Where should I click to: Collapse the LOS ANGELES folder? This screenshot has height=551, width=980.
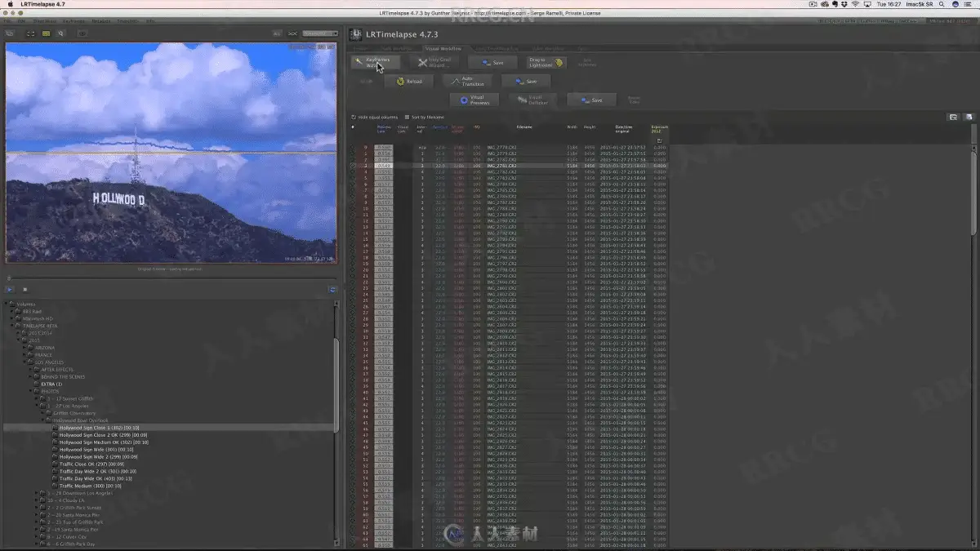(x=24, y=362)
